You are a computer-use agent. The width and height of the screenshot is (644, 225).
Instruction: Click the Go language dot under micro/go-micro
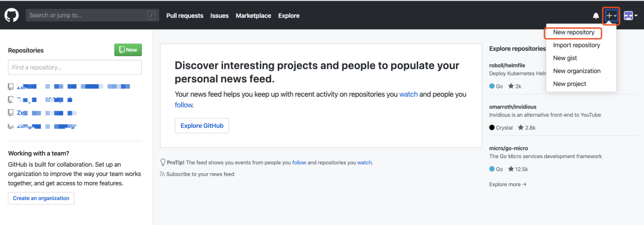pyautogui.click(x=491, y=169)
